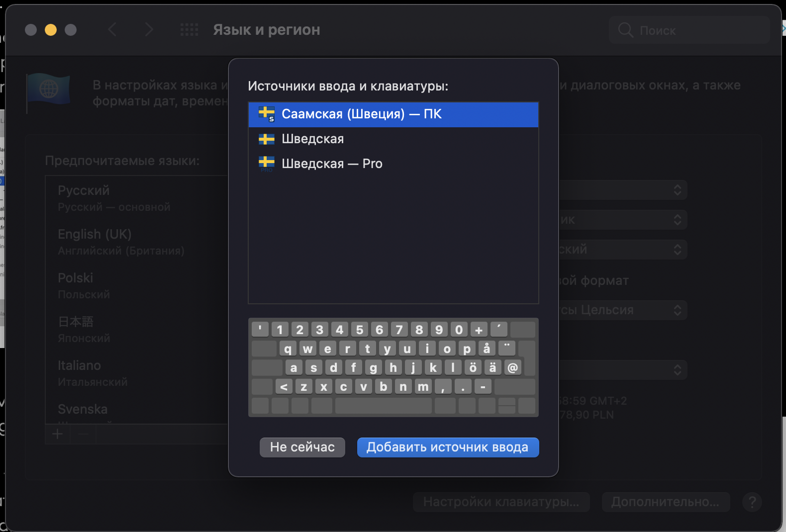Open the bottom dropdown above GMT+2 text
The width and height of the screenshot is (786, 532).
coord(623,370)
